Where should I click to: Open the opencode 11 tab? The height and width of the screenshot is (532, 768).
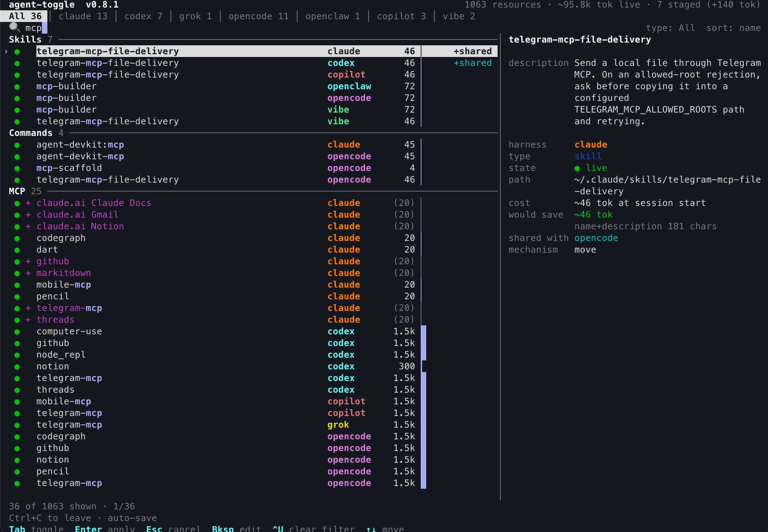259,16
